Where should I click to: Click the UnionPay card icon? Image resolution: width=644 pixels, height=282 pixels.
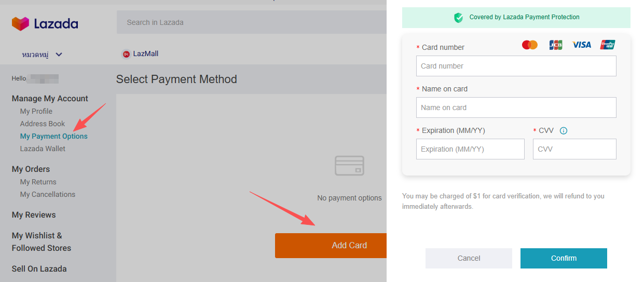(x=608, y=45)
